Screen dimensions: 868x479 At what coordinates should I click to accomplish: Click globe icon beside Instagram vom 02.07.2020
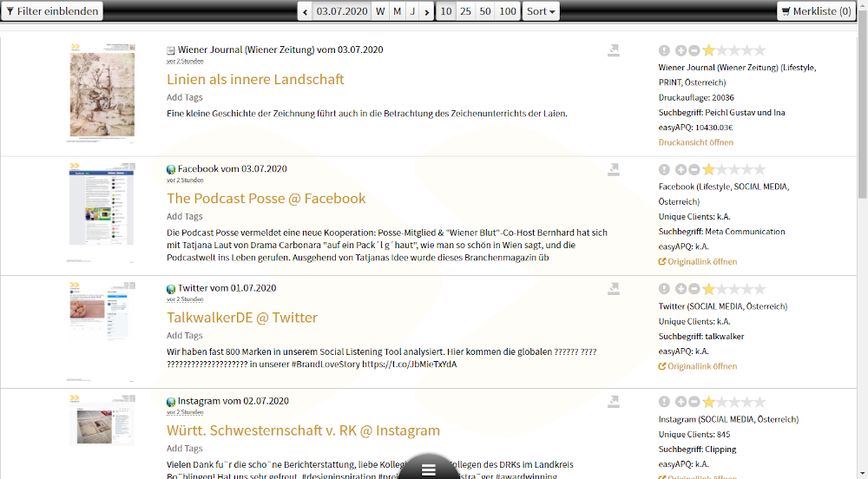pos(171,402)
